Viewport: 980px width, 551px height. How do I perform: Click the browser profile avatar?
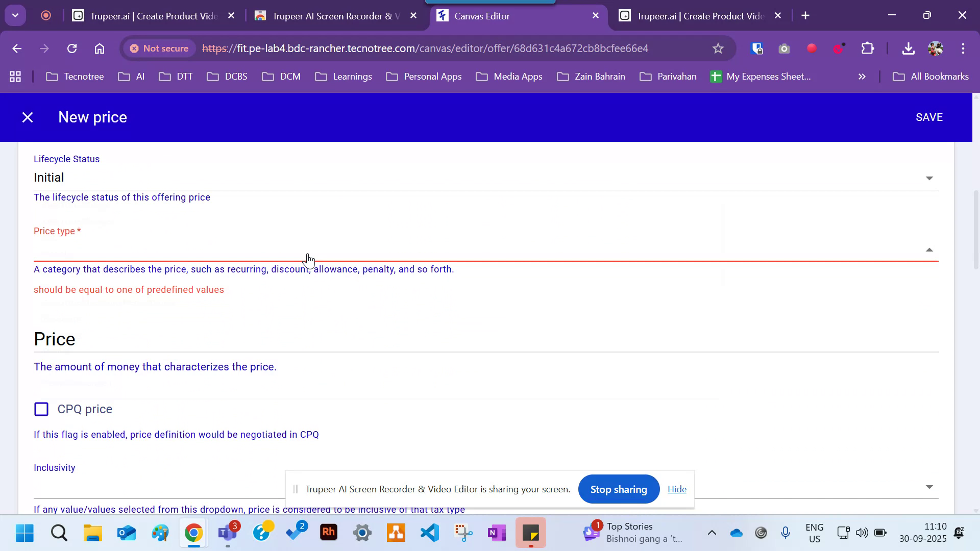click(x=936, y=48)
